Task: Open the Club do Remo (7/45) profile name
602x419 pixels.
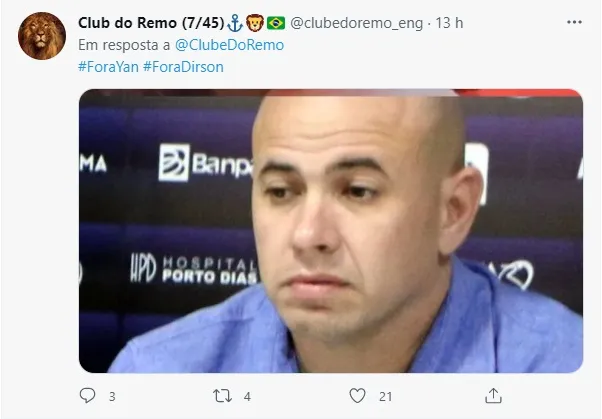Action: [151, 23]
